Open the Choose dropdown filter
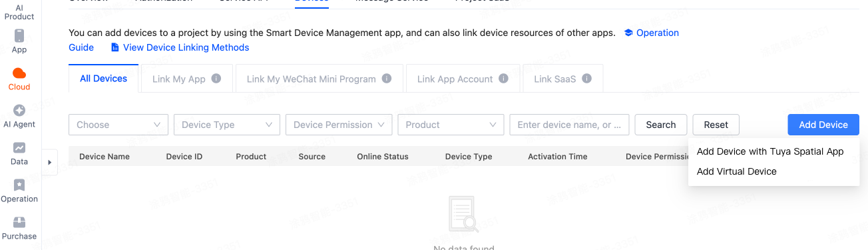Screen dimensions: 868x250 pyautogui.click(x=118, y=125)
